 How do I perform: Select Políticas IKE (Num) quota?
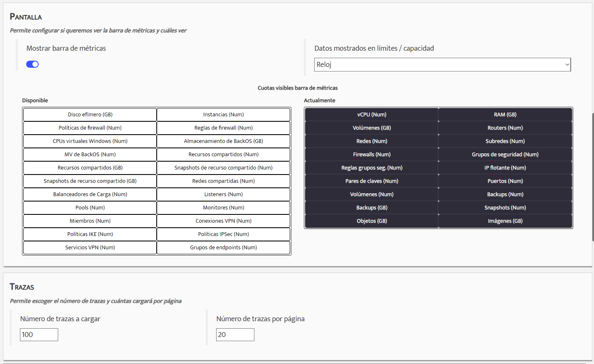(x=90, y=234)
